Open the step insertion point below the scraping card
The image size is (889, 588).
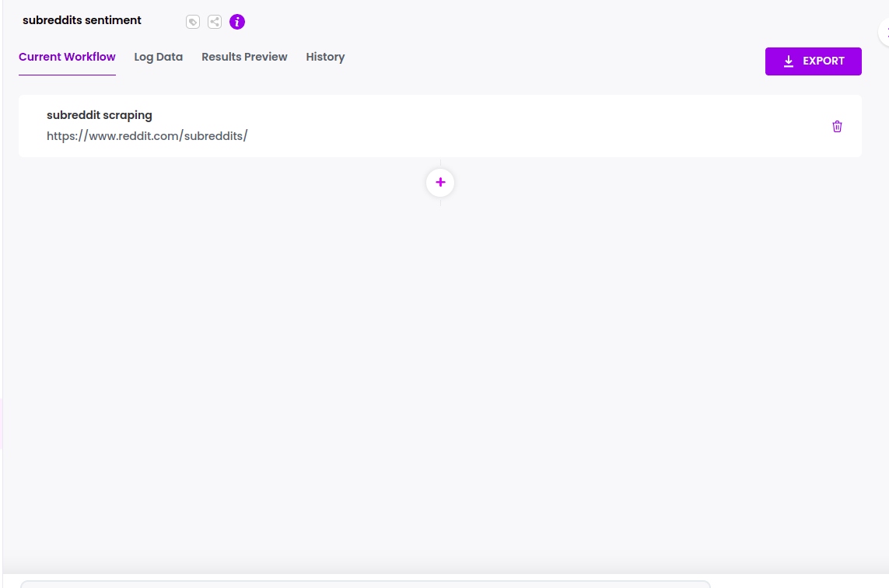pyautogui.click(x=440, y=182)
